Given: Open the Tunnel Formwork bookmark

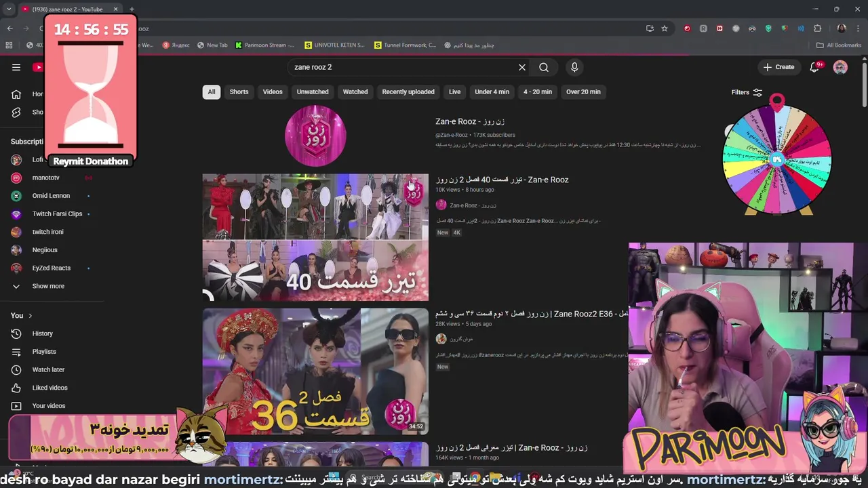Looking at the screenshot, I should coord(406,45).
